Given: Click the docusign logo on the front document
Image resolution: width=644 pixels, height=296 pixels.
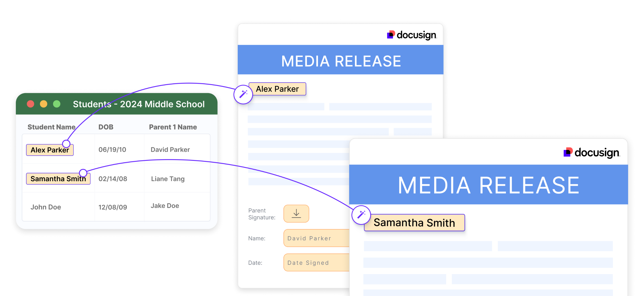Looking at the screenshot, I should click(592, 153).
